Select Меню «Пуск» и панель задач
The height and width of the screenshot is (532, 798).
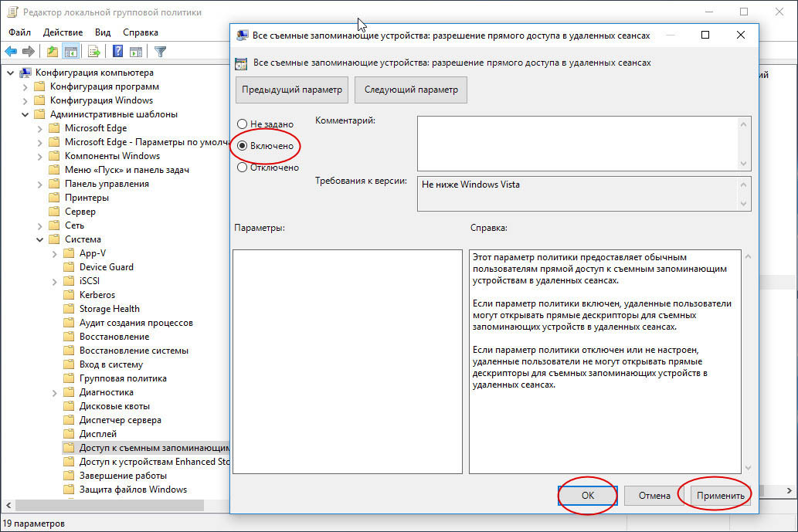127,170
